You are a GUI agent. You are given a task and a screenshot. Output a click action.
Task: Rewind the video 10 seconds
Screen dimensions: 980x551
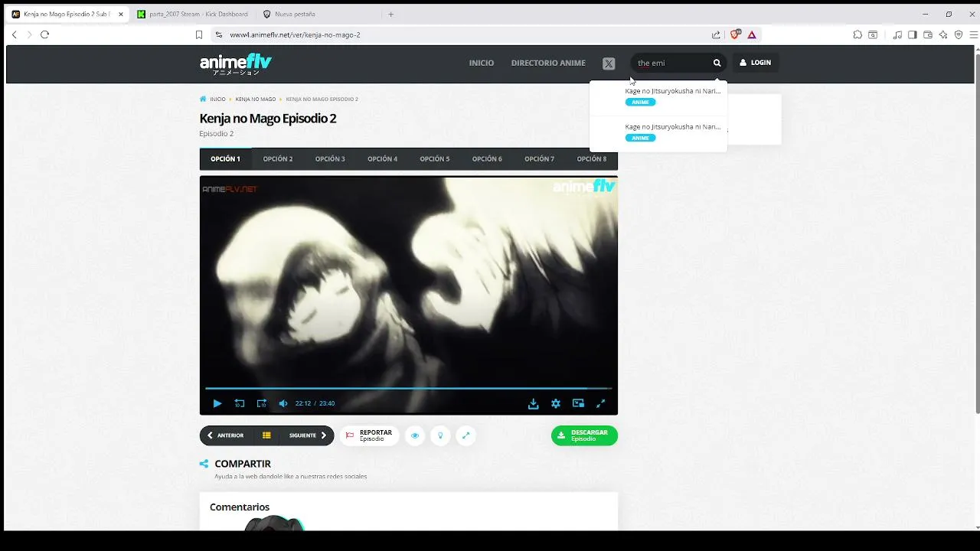pos(240,403)
